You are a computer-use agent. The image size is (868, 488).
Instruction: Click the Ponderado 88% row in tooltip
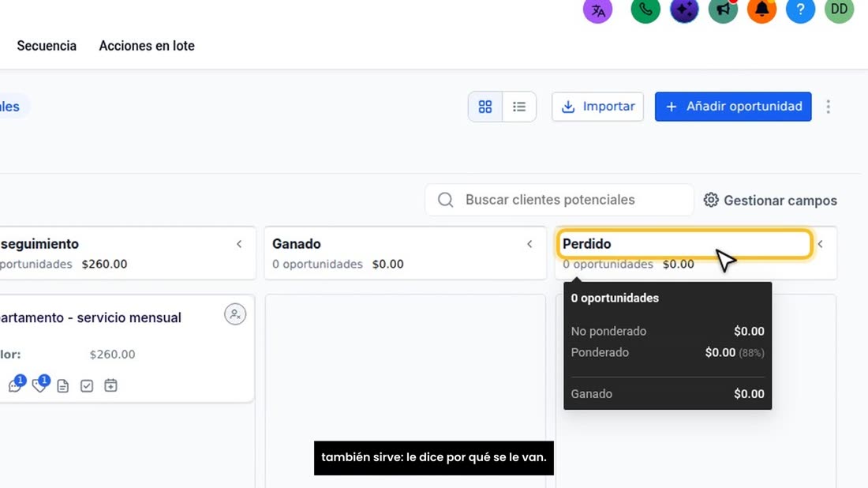tap(668, 352)
